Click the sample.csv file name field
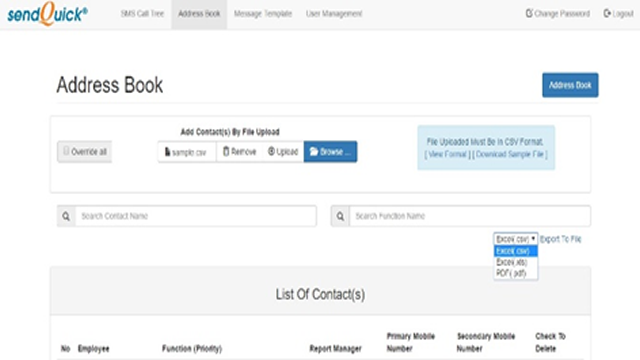The height and width of the screenshot is (360, 640). coord(187,152)
